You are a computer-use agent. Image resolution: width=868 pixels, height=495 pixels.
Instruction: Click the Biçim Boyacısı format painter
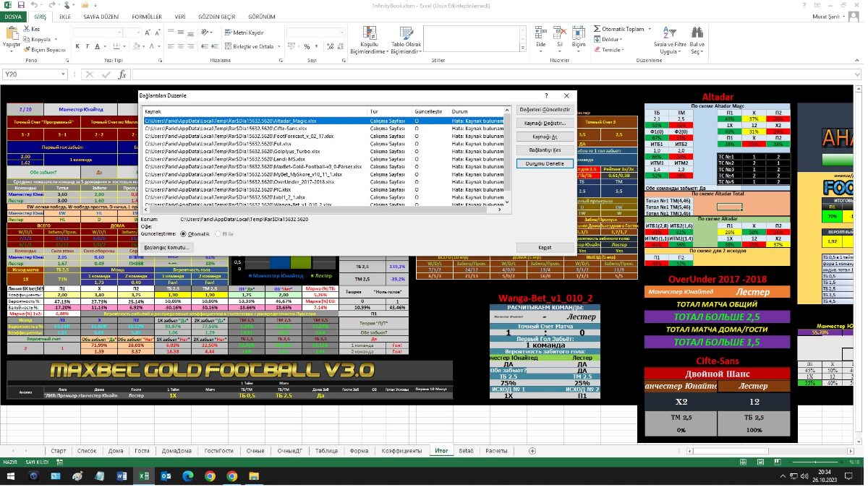pyautogui.click(x=44, y=50)
